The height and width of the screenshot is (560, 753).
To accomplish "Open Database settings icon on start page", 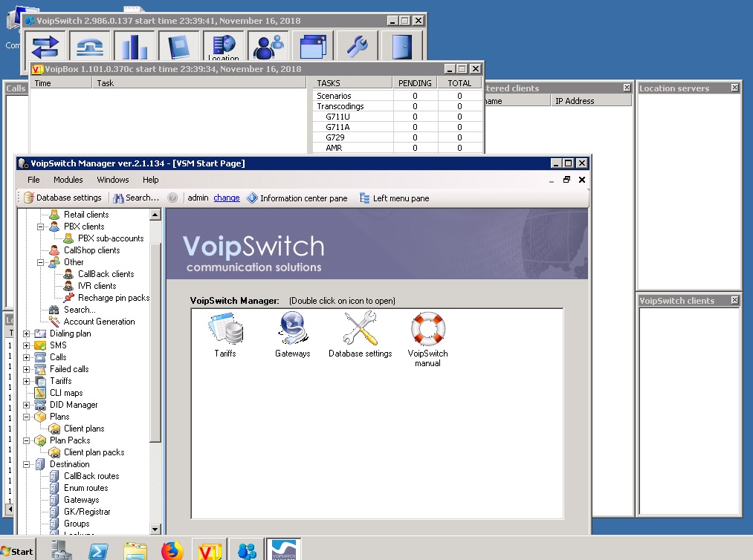I will (x=361, y=334).
